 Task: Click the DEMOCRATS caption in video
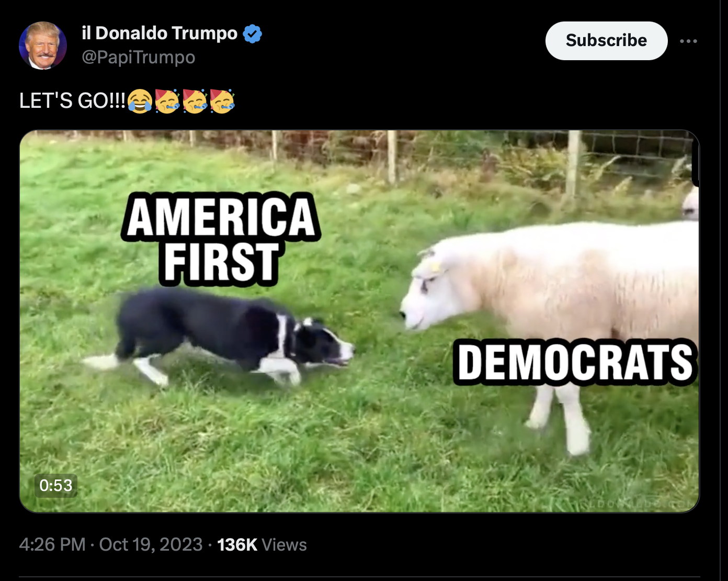(x=575, y=362)
